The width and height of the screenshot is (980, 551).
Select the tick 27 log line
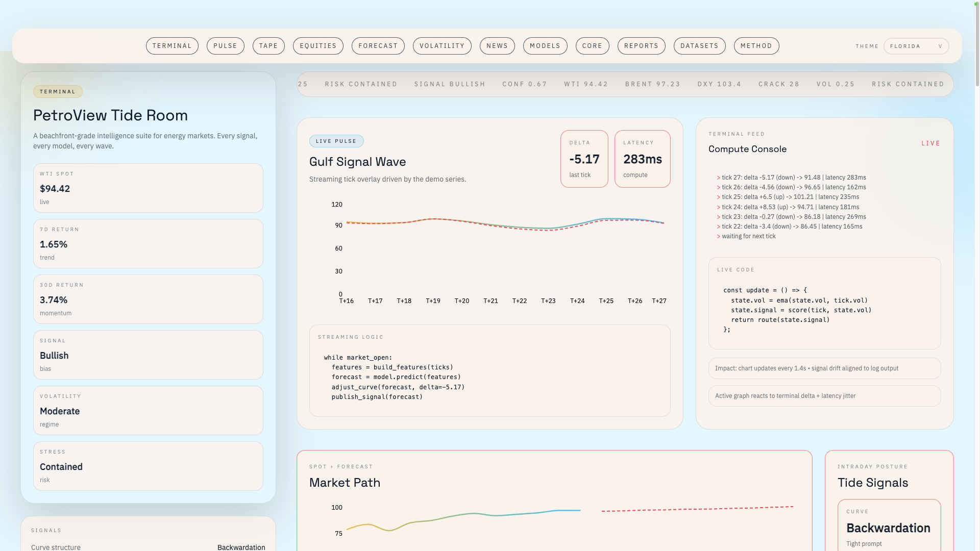coord(791,178)
